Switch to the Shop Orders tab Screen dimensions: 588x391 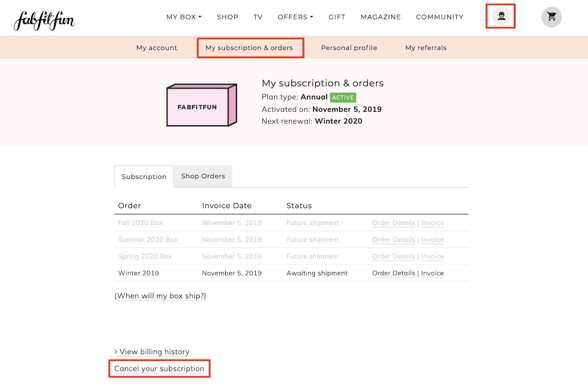(203, 176)
